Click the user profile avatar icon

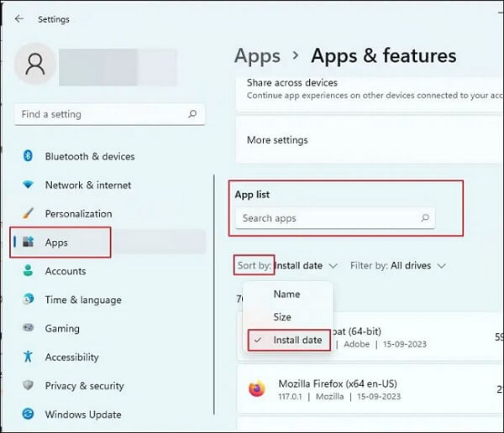click(x=35, y=67)
